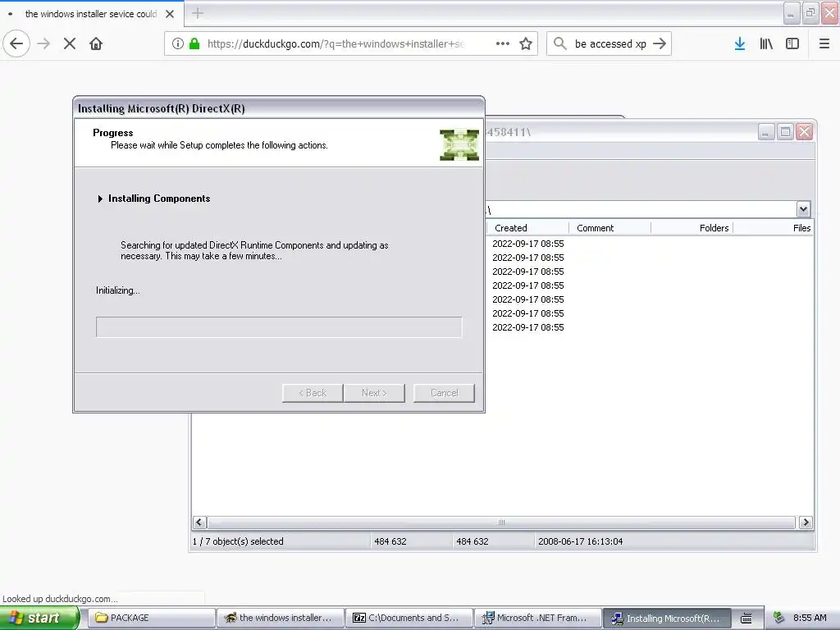Viewport: 840px width, 630px height.
Task: Open the Downloads arrow in Firefox toolbar
Action: point(740,43)
